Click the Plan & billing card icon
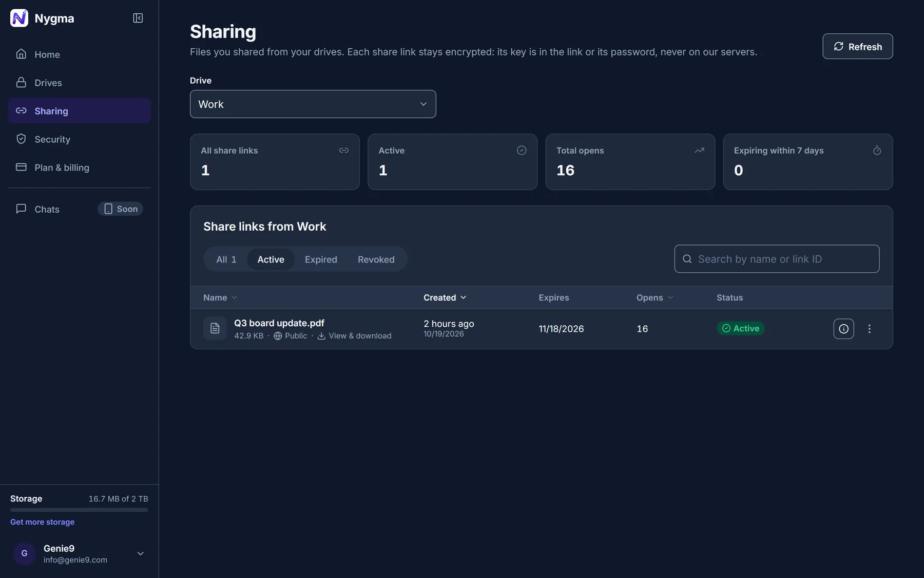 (x=21, y=167)
